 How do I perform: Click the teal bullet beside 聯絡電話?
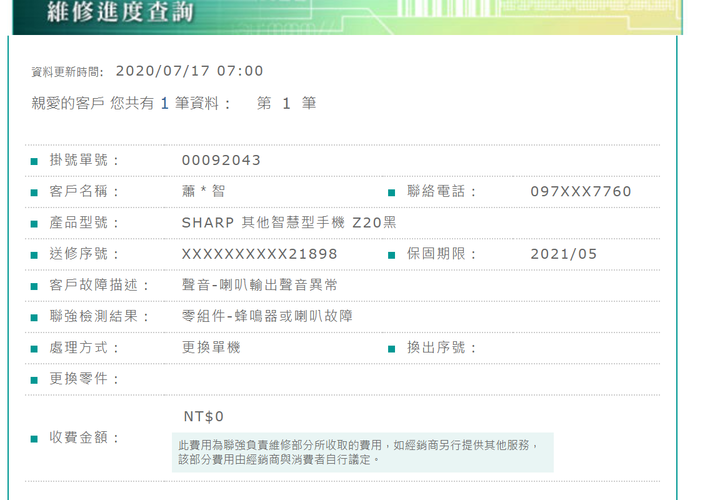[x=392, y=193]
